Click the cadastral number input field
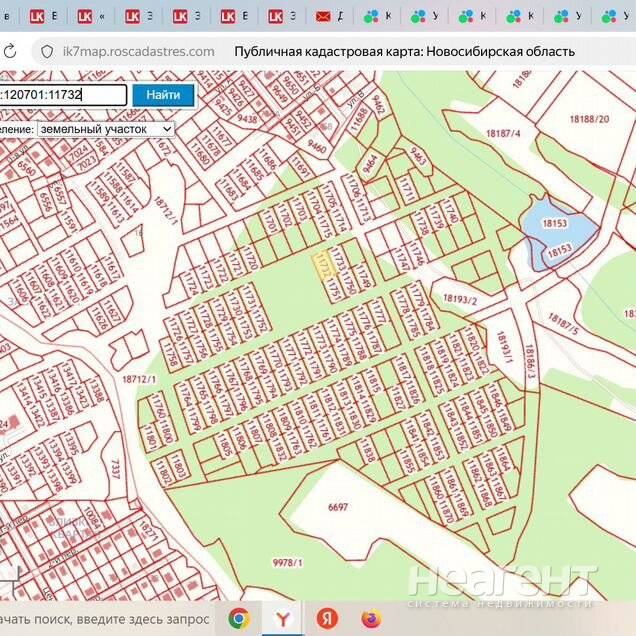The height and width of the screenshot is (636, 636). (x=63, y=95)
